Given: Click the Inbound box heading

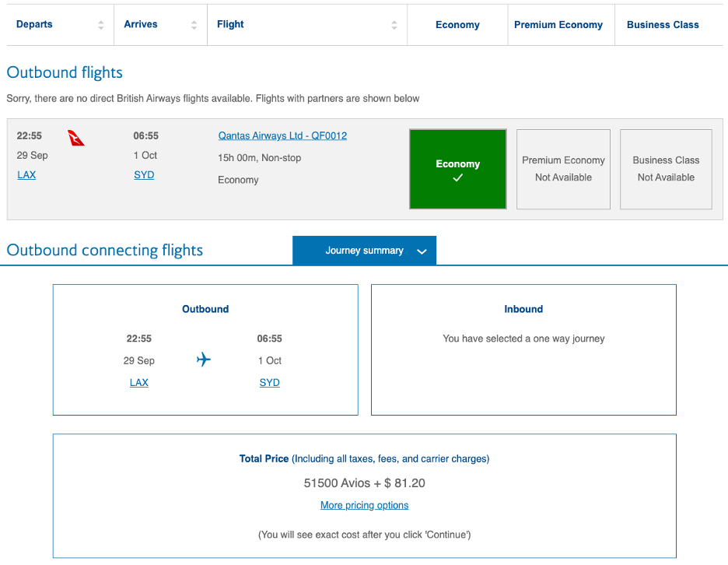Looking at the screenshot, I should 523,309.
